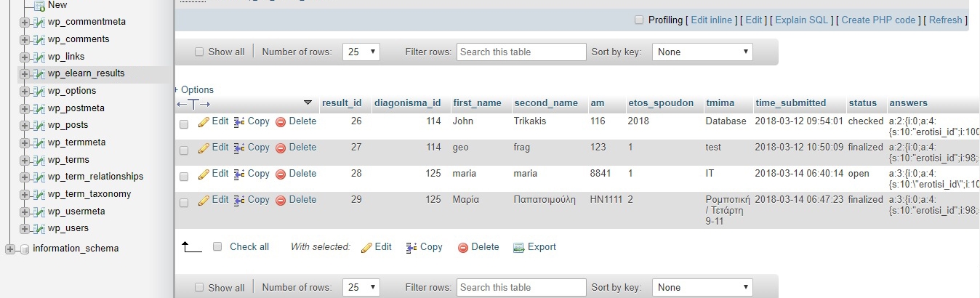
Task: Click pencil Edit icon for row 28
Action: (x=204, y=174)
